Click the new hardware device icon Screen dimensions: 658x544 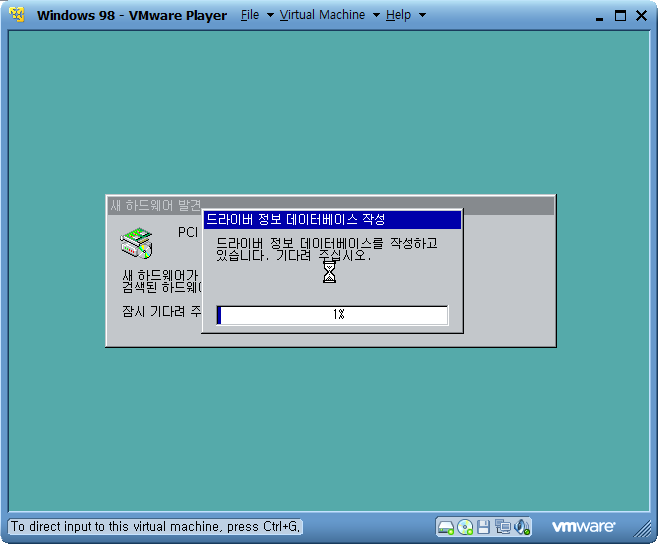(136, 243)
